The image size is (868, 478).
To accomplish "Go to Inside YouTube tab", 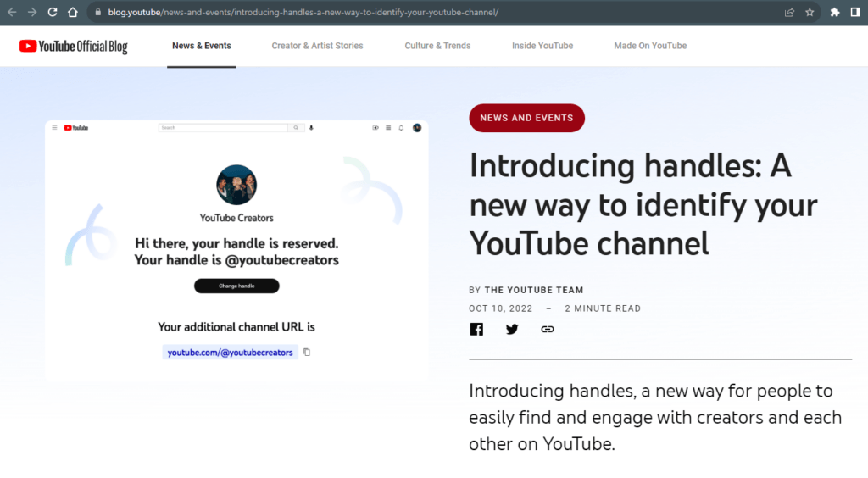I will pos(542,46).
